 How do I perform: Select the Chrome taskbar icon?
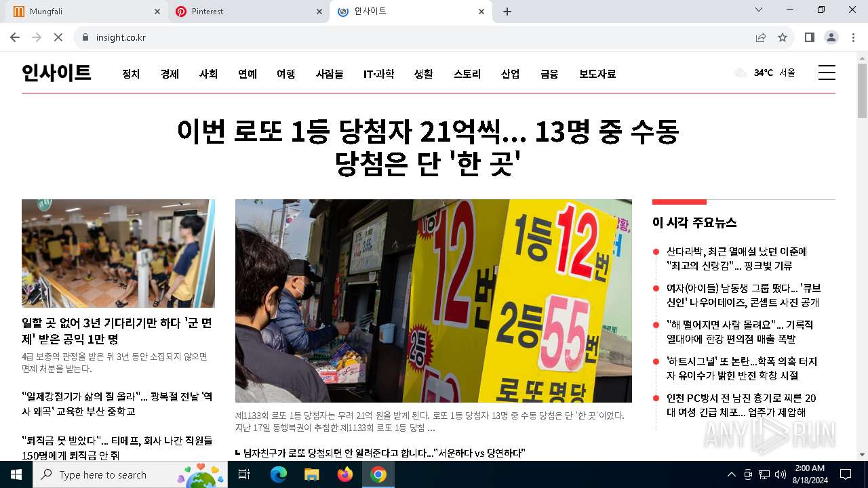(x=378, y=474)
